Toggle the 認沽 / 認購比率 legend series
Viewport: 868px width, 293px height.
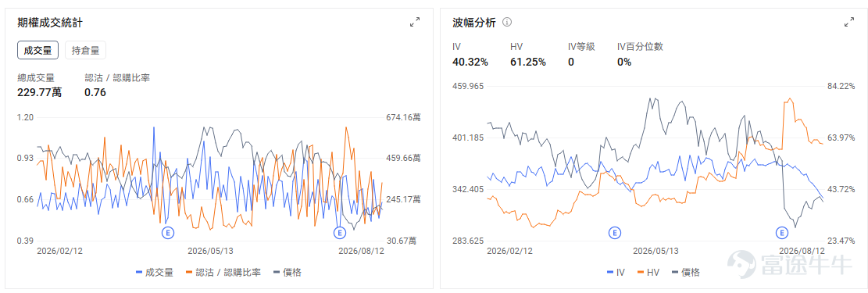[x=223, y=272]
